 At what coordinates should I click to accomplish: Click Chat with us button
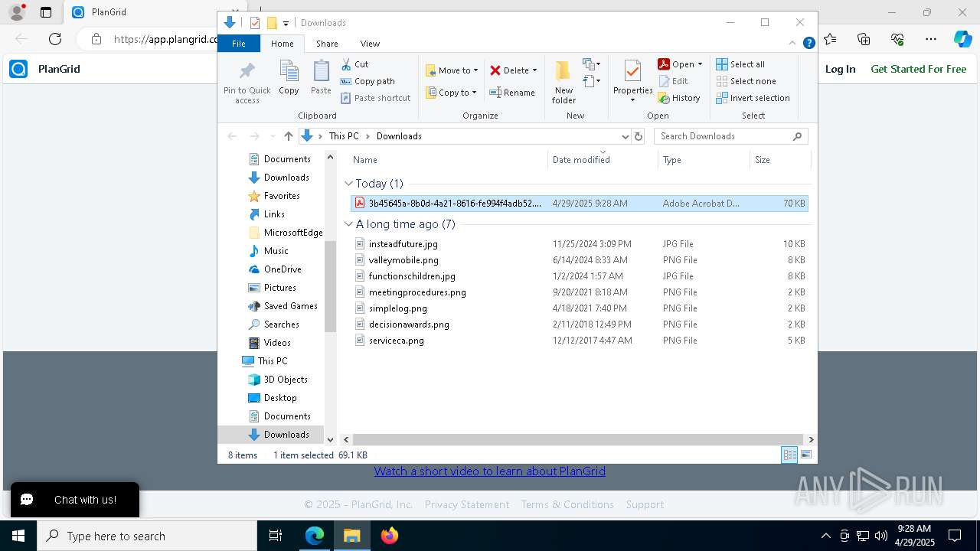point(75,500)
